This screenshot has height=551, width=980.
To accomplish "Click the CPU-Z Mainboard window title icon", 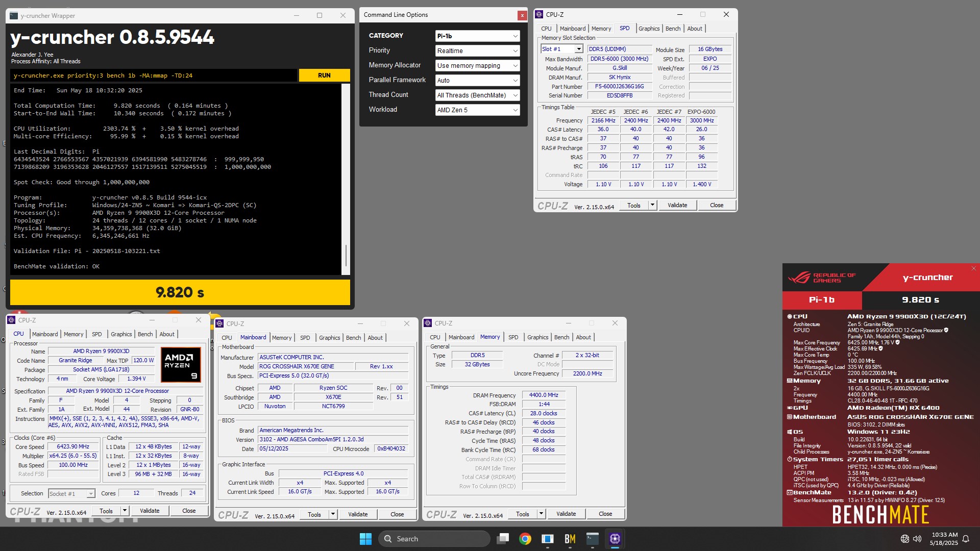I will 219,323.
